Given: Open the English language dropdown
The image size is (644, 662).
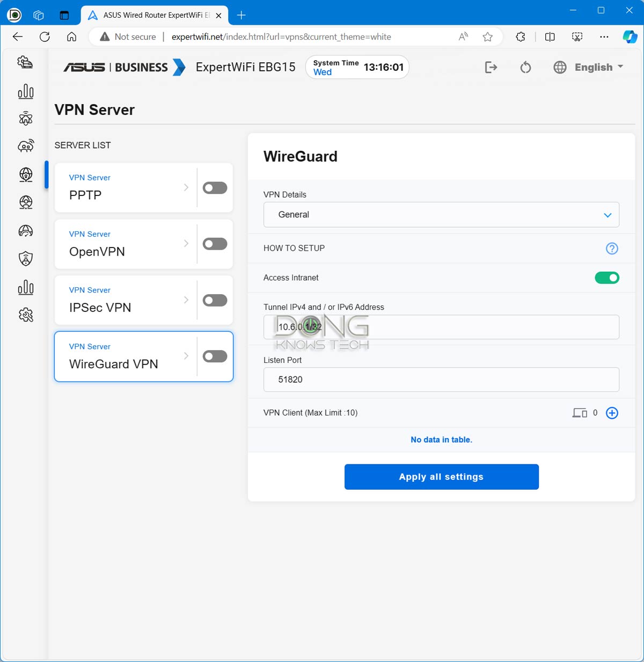Looking at the screenshot, I should [599, 67].
